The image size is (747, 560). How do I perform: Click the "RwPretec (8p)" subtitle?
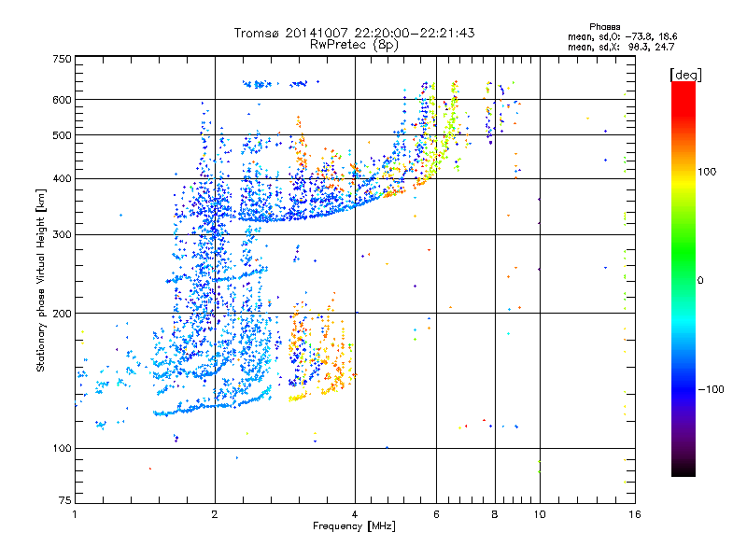[354, 45]
